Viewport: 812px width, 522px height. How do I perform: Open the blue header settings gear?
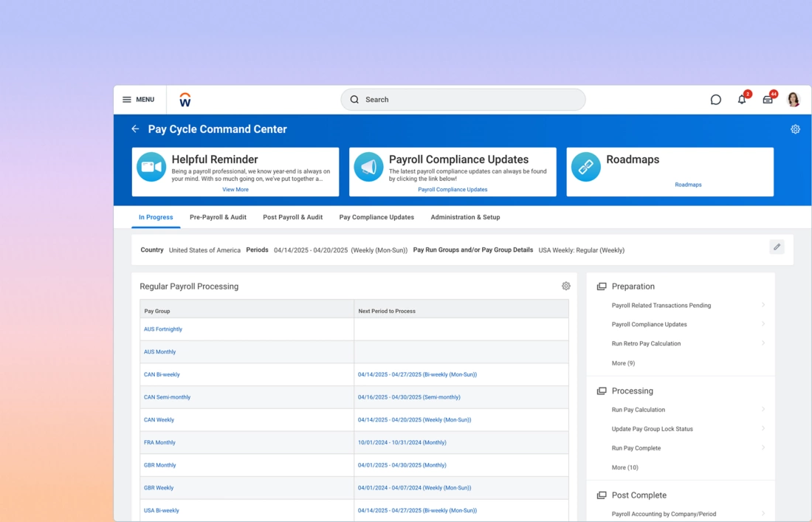point(795,129)
